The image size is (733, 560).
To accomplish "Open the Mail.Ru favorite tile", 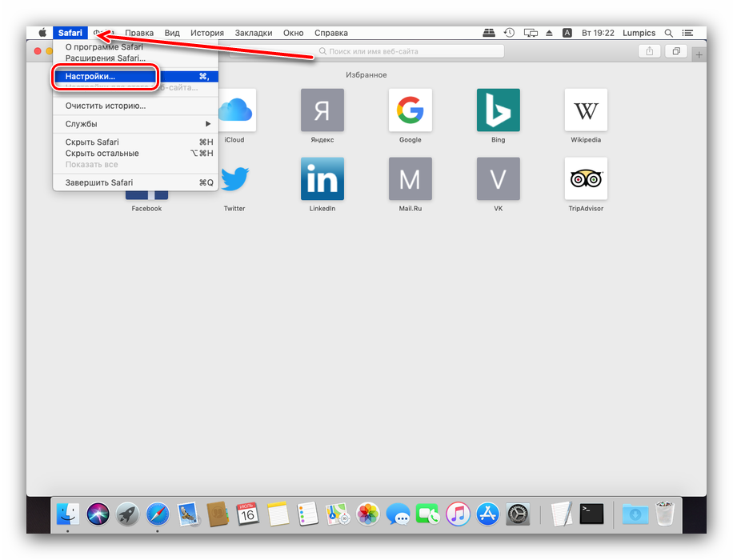I will click(410, 178).
